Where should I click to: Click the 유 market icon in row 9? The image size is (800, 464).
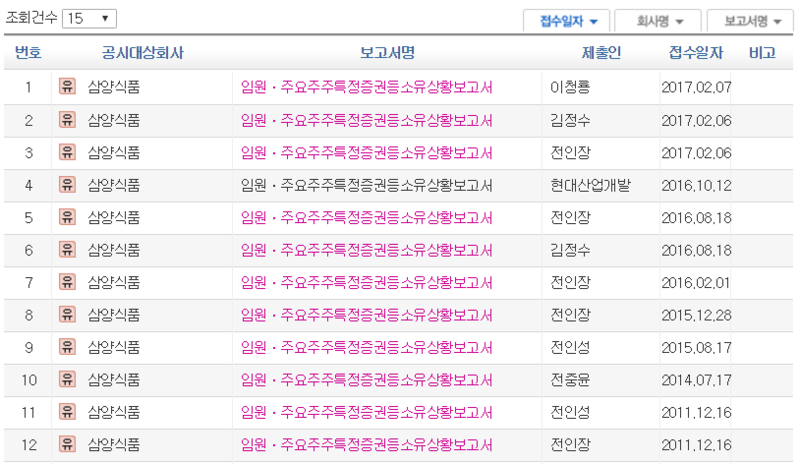click(67, 347)
